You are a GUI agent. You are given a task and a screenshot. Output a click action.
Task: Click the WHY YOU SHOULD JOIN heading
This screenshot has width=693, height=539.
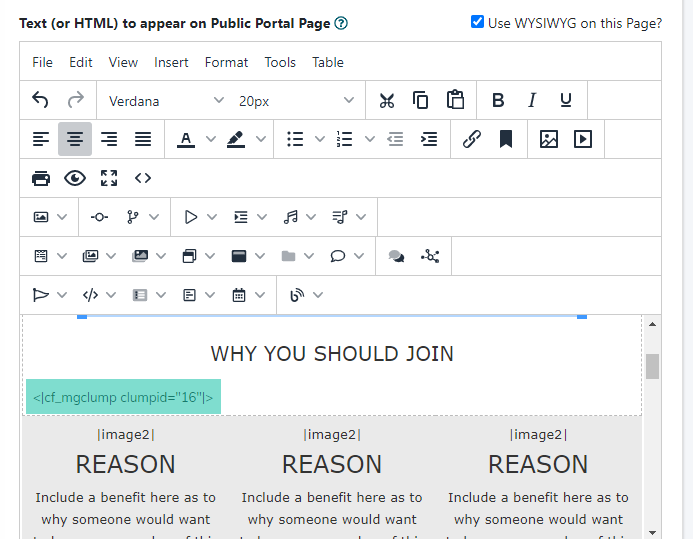[x=332, y=353]
